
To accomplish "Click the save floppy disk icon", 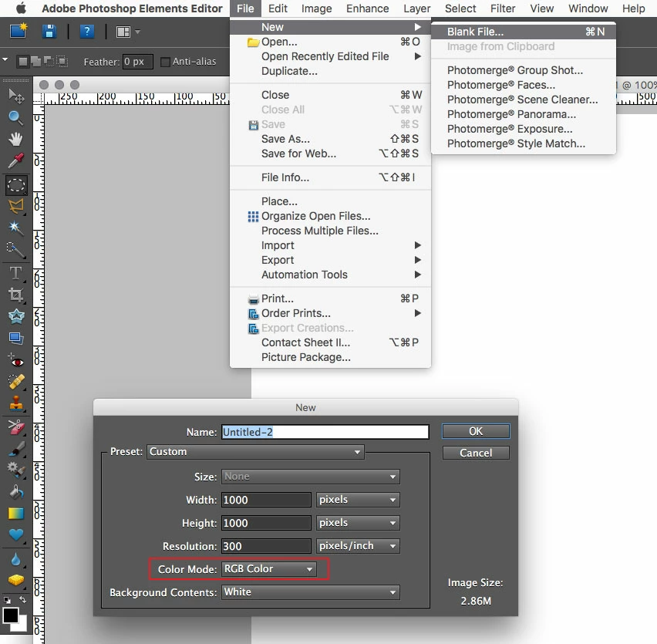I will click(49, 32).
